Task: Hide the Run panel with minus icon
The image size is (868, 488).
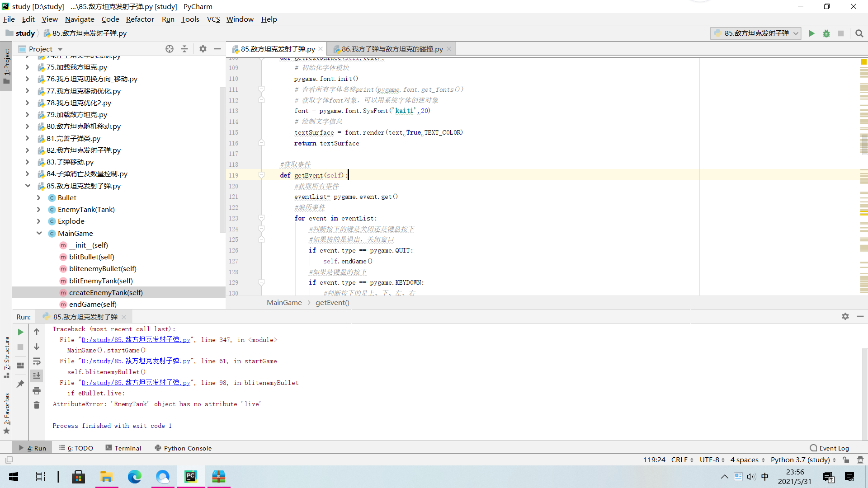Action: [x=860, y=316]
